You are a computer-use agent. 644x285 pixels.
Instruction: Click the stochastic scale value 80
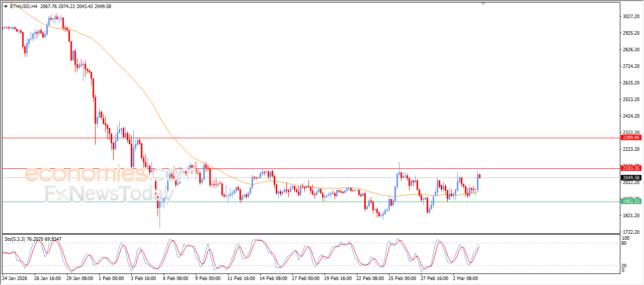click(x=625, y=243)
